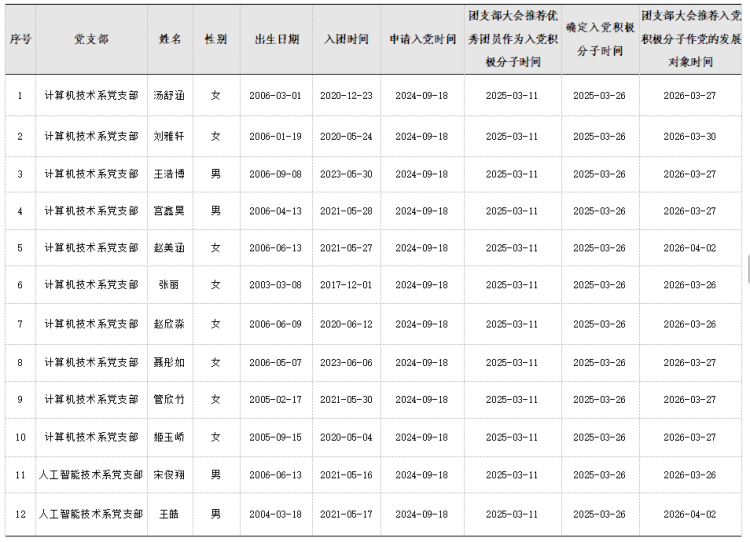Select name cell 赵美涵
The image size is (750, 542).
pyautogui.click(x=169, y=248)
